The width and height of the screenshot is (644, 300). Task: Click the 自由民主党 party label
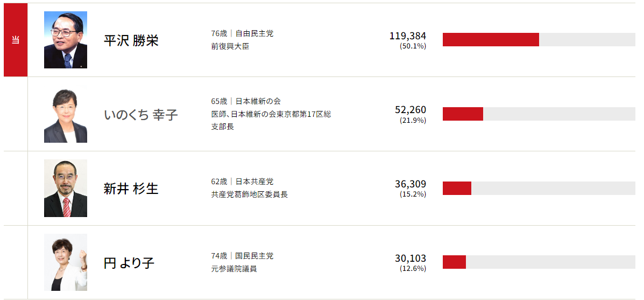click(254, 33)
